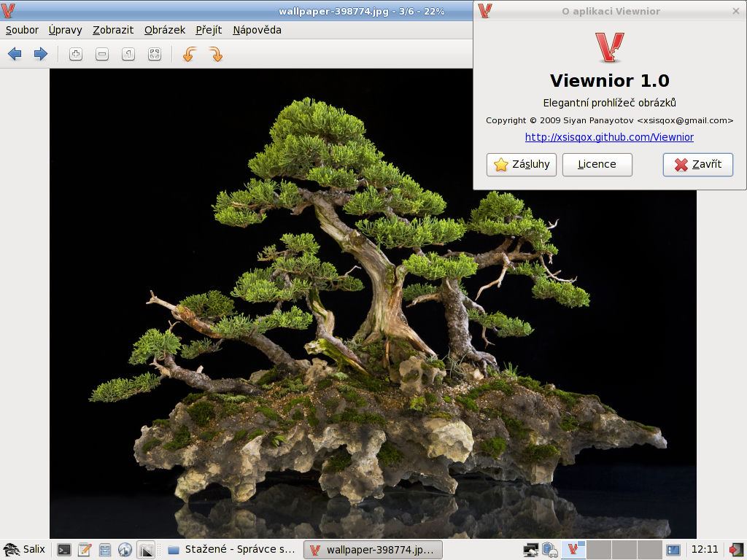
Task: Click the show desktop taskbar icon
Action: click(146, 550)
